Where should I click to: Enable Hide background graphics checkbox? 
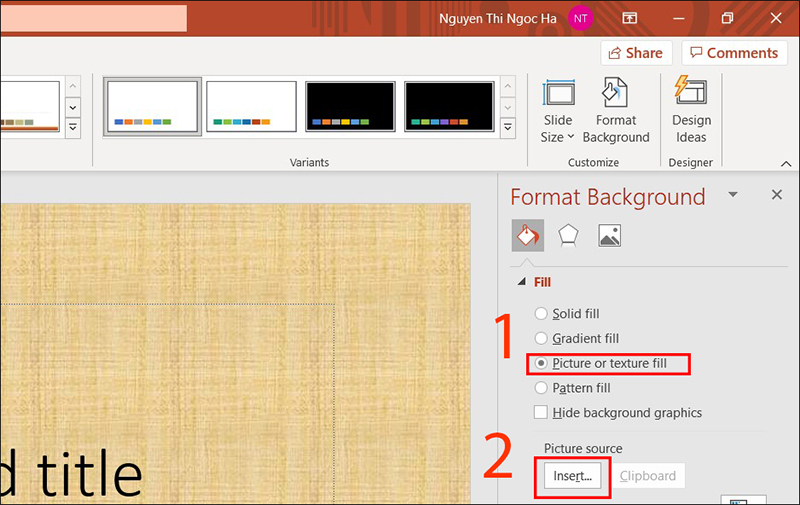(542, 413)
